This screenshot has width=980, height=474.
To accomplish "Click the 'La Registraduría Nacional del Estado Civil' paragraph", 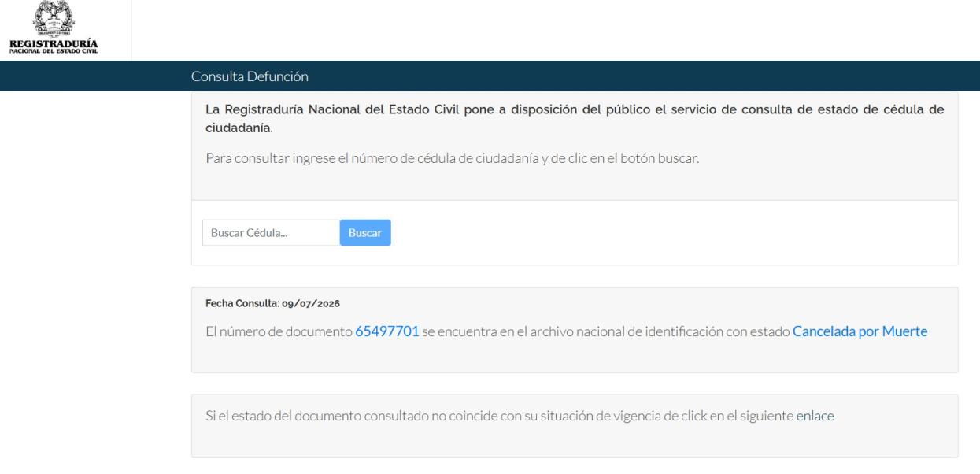I will (x=575, y=118).
